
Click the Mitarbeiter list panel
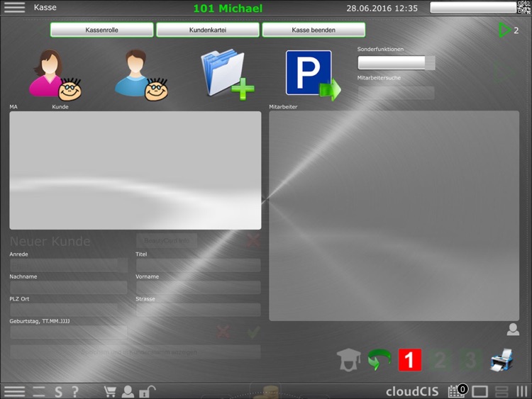[x=394, y=215]
